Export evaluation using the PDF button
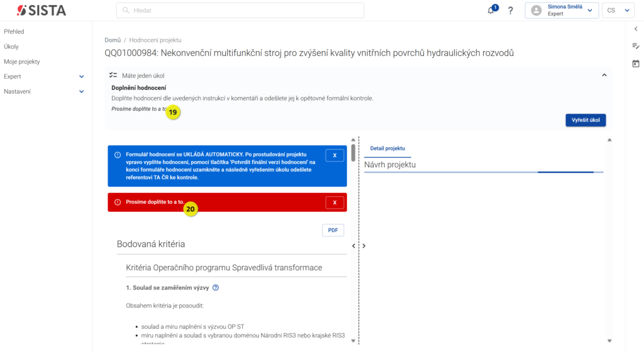 (333, 230)
